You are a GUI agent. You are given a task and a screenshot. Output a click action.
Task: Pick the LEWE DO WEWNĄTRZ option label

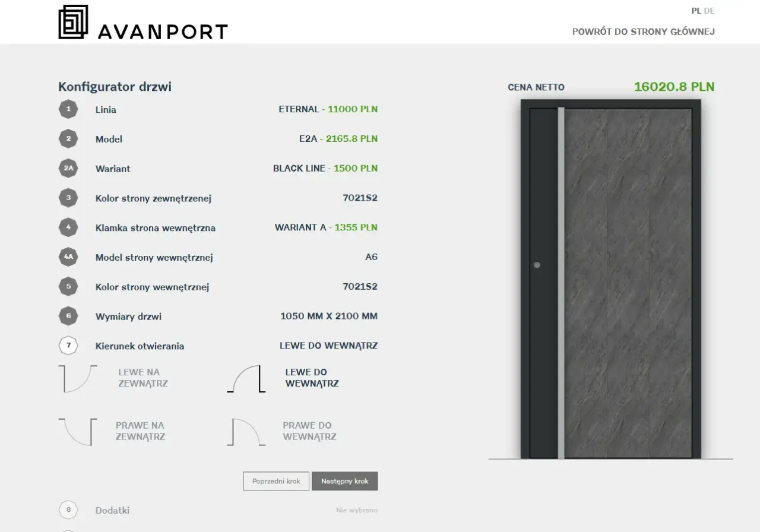click(312, 378)
